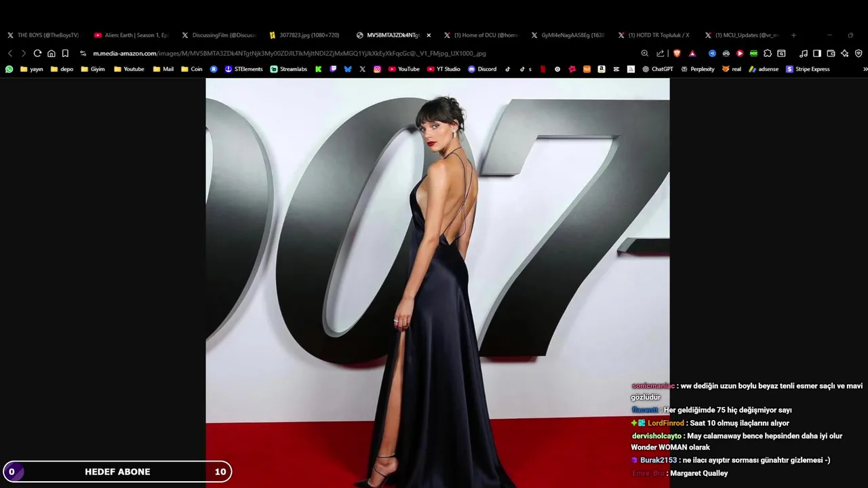Expand the Youtube bookmarks folder
Viewport: 868px width, 488px height.
tap(129, 69)
